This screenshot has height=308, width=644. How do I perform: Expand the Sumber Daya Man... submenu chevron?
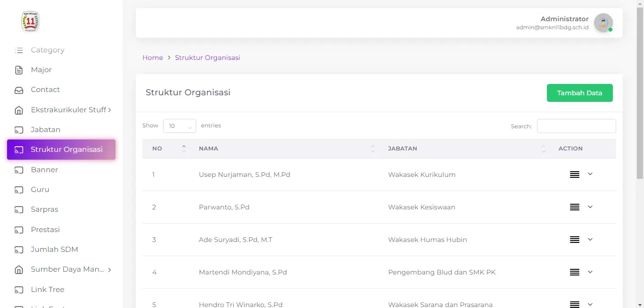coord(109,270)
